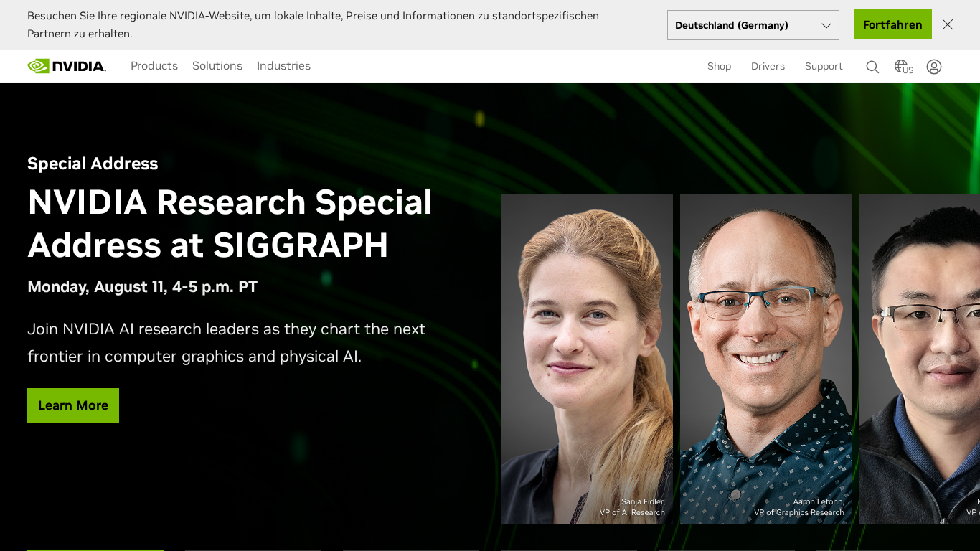Dismiss the regional website banner
The height and width of the screenshot is (551, 980).
coord(947,24)
